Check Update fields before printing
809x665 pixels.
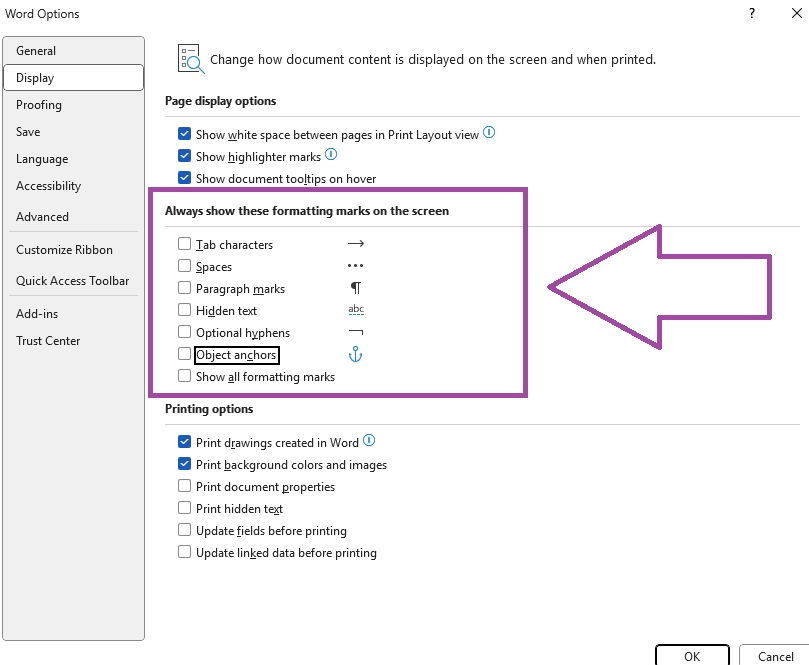(x=184, y=530)
